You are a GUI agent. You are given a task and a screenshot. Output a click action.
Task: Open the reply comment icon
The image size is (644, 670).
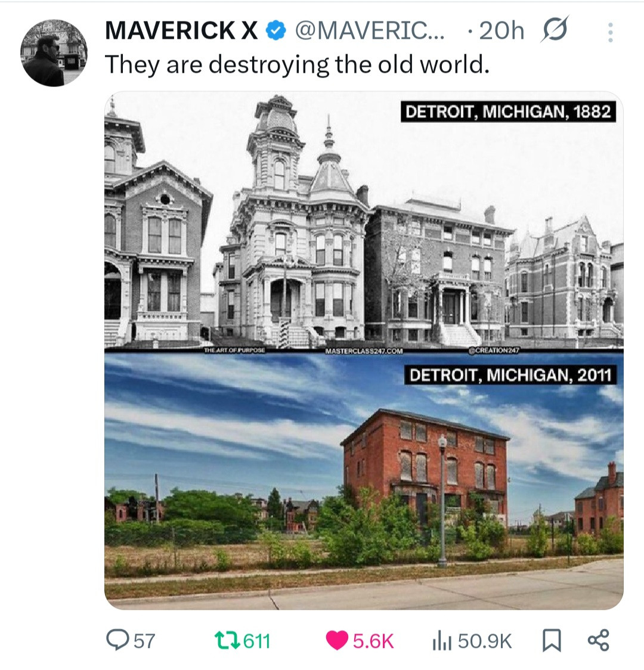[x=117, y=641]
